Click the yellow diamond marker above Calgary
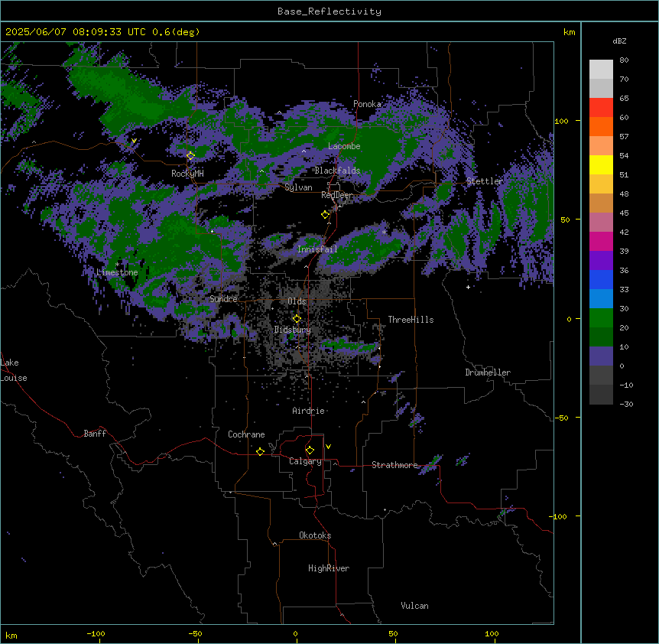659x644 pixels. click(310, 450)
